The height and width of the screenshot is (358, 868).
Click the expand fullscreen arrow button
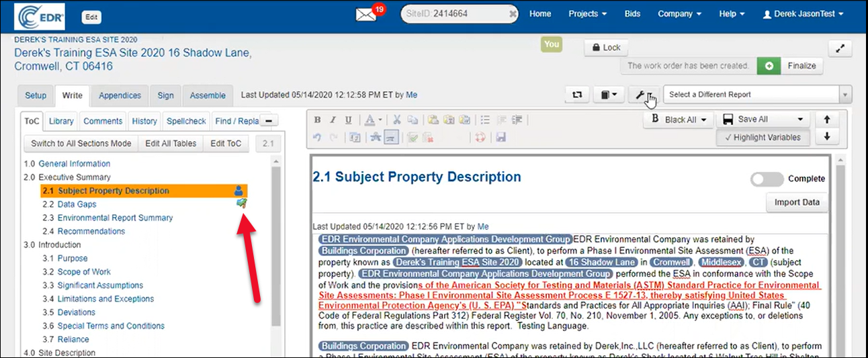tap(840, 48)
